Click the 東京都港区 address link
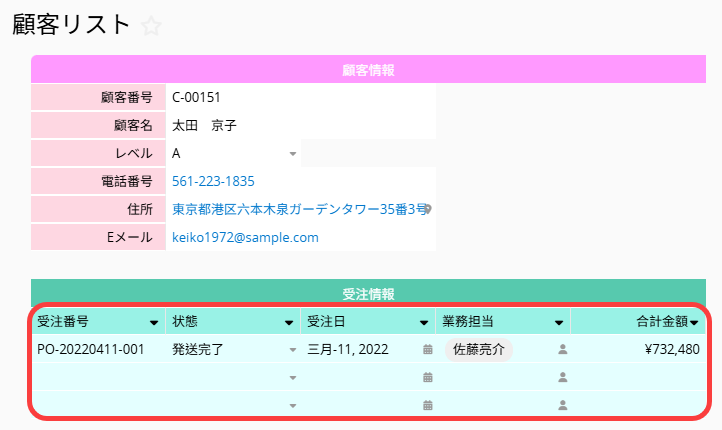The image size is (722, 430). point(295,210)
